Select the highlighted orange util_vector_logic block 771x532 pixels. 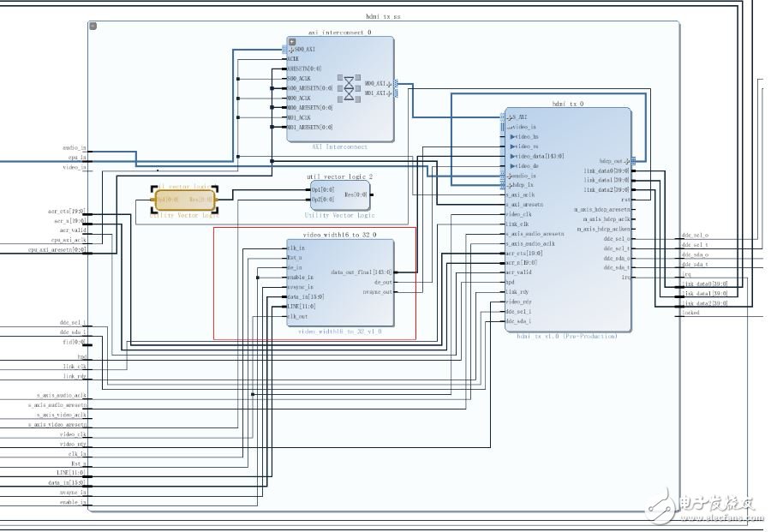[x=185, y=199]
